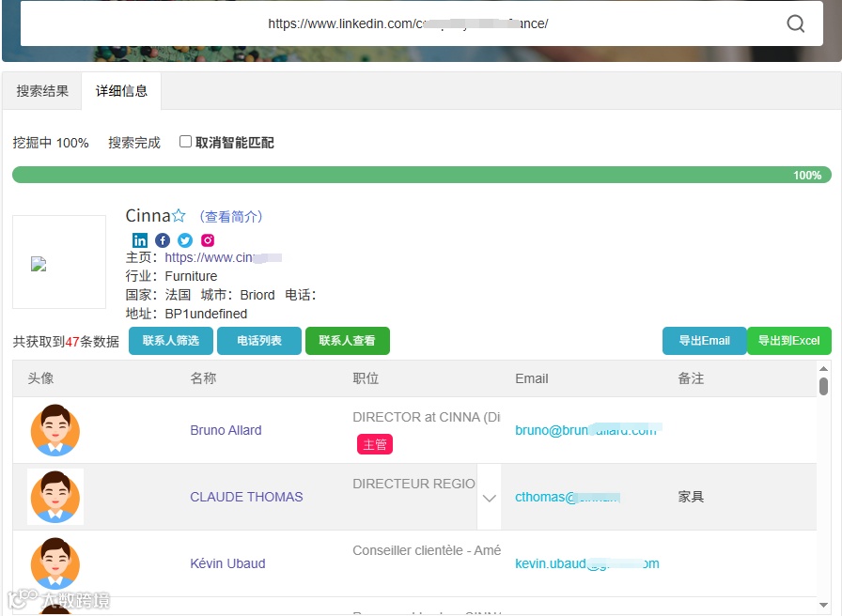Click the broken company logo image
The image size is (842, 616).
[39, 264]
